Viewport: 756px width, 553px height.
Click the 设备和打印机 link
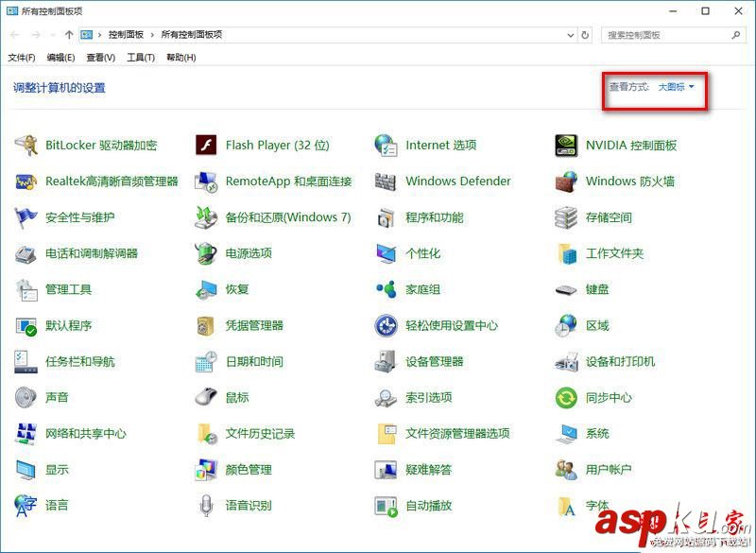pyautogui.click(x=620, y=362)
